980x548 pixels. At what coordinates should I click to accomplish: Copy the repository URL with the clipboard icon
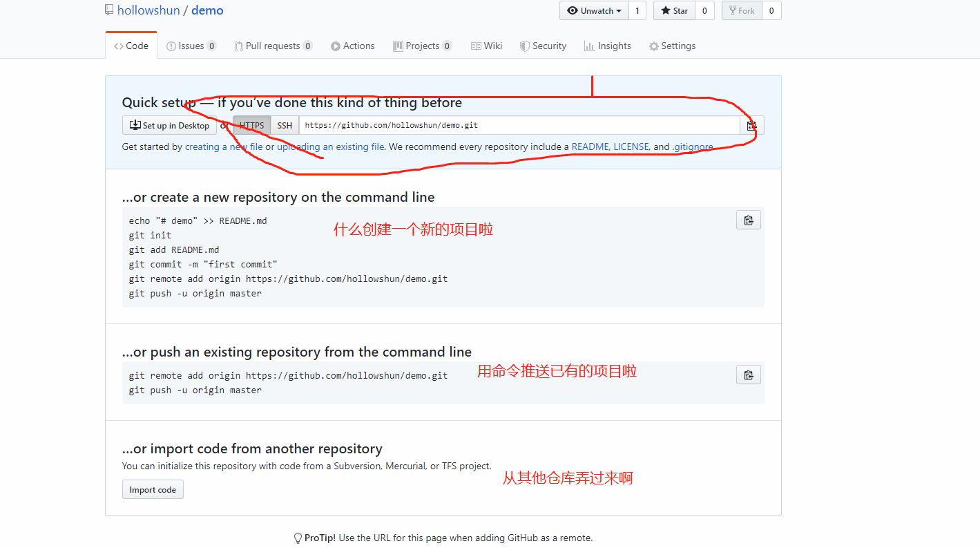pyautogui.click(x=751, y=126)
